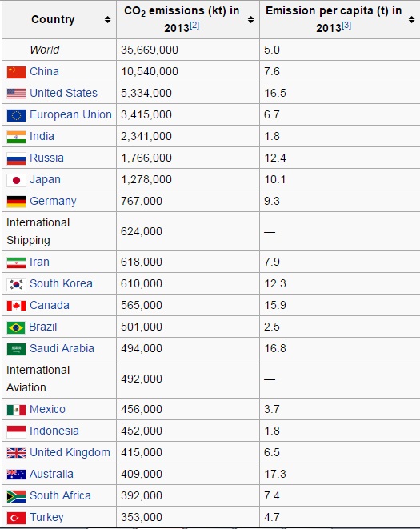Follow the Indonesia link

click(54, 431)
